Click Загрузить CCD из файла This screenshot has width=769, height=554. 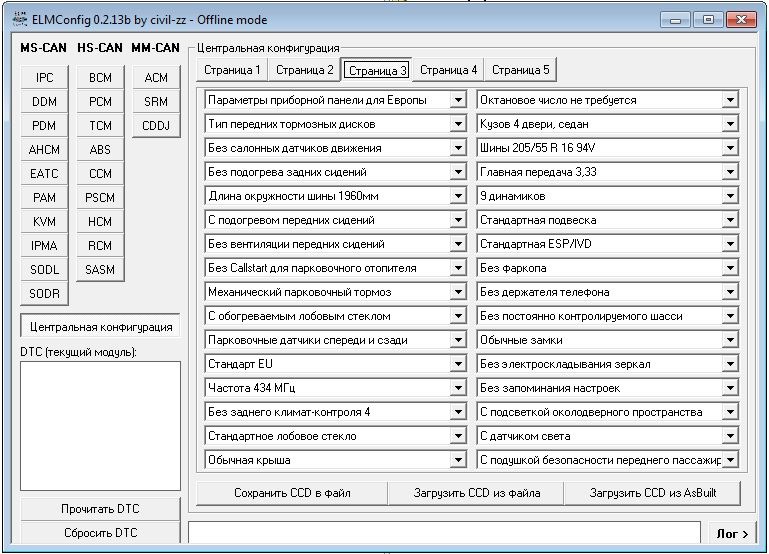point(476,493)
